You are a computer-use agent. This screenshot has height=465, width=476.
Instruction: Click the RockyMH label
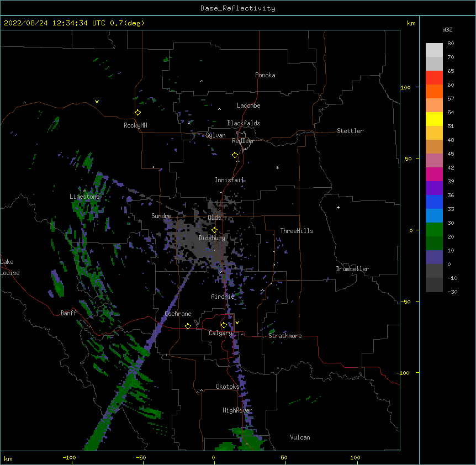(x=135, y=125)
